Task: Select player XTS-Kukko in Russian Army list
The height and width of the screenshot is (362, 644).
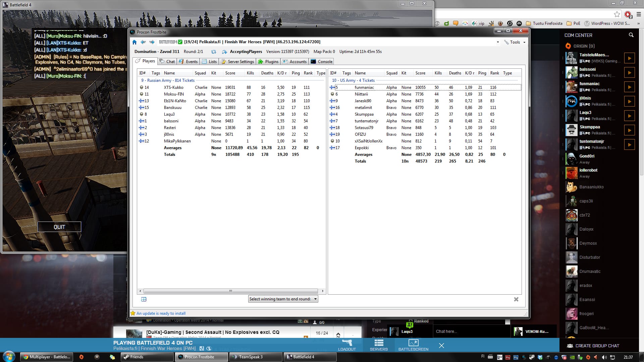Action: click(231, 87)
